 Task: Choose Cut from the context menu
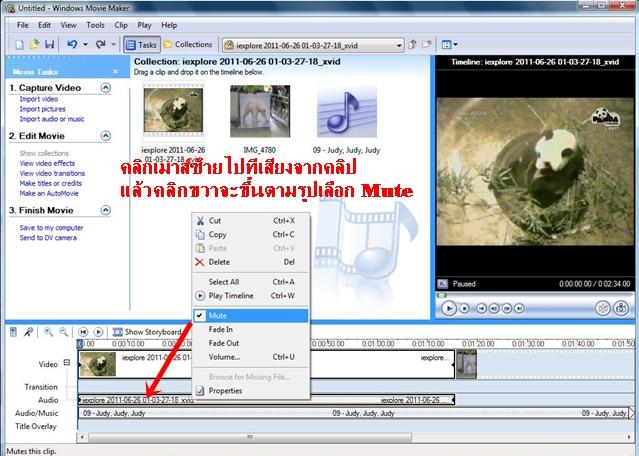pyautogui.click(x=251, y=221)
